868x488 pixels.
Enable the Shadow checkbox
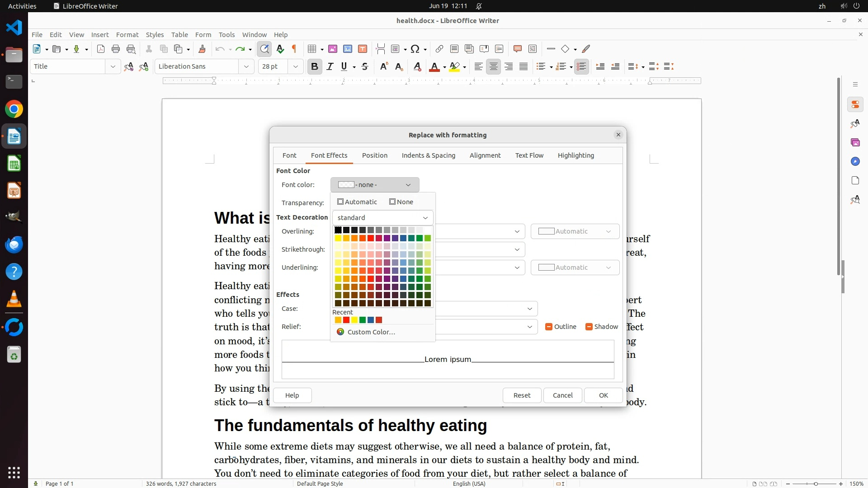coord(589,327)
